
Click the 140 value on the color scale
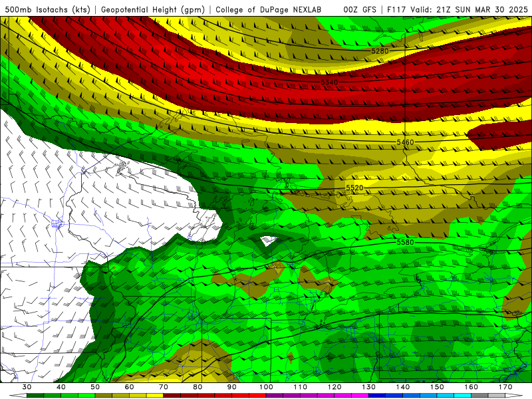coord(403,387)
